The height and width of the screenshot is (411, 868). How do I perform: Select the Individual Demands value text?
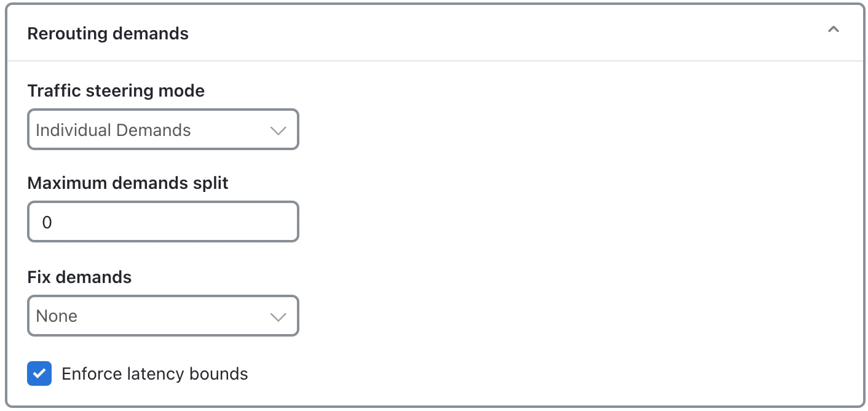point(113,130)
